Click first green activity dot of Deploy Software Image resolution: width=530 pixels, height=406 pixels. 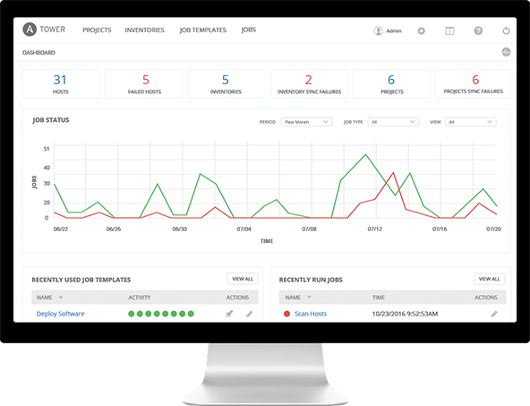pos(131,314)
